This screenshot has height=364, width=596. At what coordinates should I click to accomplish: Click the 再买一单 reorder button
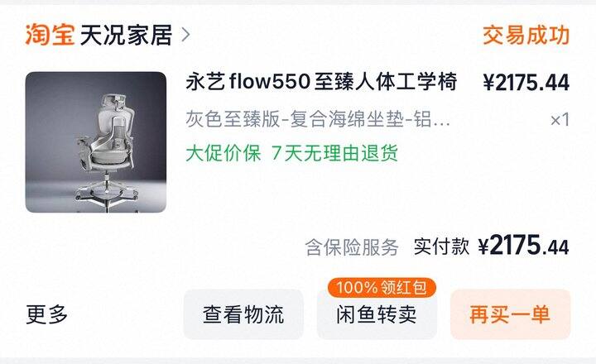(x=511, y=314)
